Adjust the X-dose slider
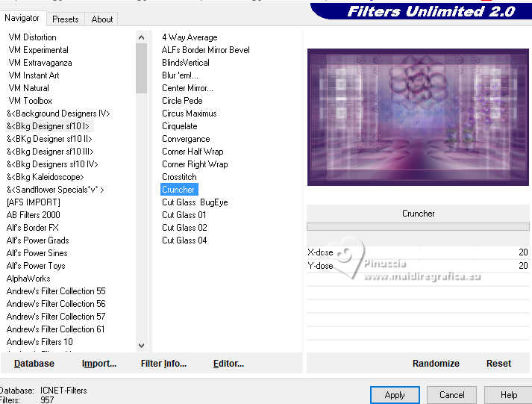The image size is (532, 404). click(x=418, y=252)
